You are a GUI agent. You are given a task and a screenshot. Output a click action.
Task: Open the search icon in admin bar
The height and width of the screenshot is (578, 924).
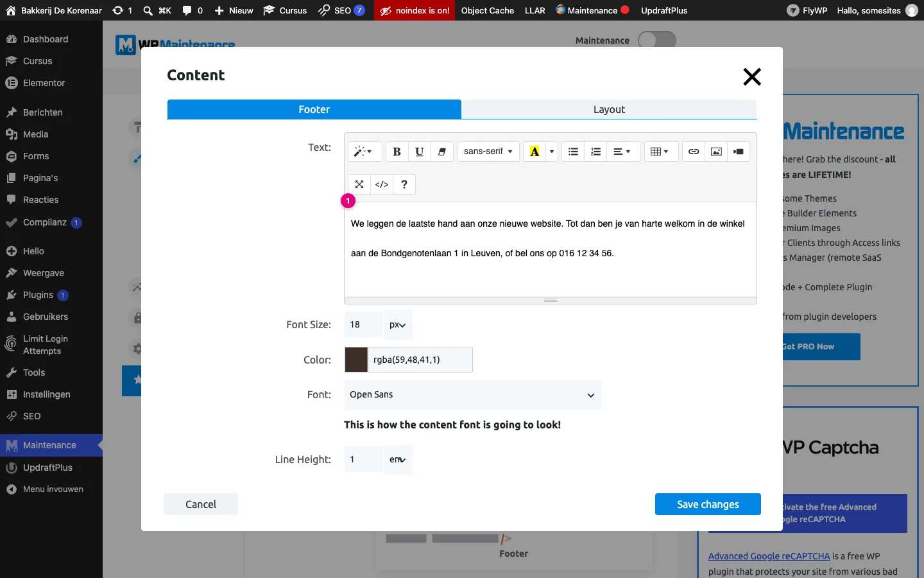(x=157, y=10)
